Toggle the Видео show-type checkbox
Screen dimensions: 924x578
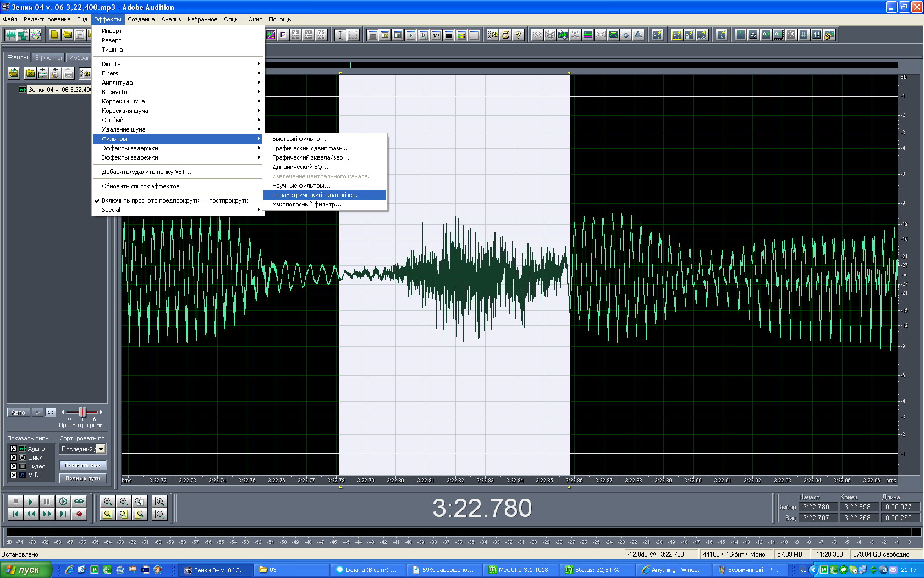(x=14, y=466)
